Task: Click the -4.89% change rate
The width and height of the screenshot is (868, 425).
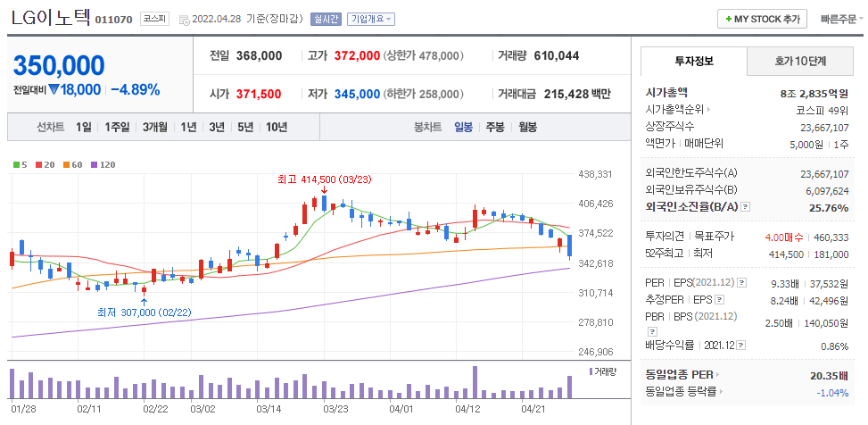Action: (136, 89)
